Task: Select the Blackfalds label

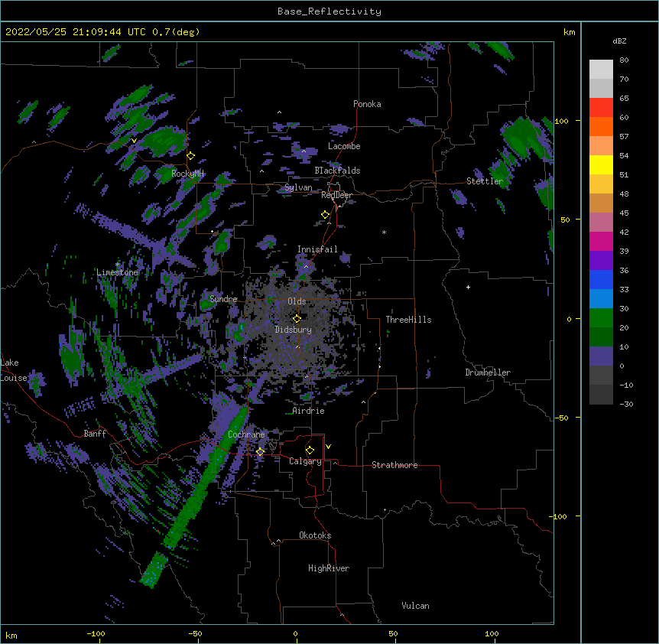Action: coord(337,171)
